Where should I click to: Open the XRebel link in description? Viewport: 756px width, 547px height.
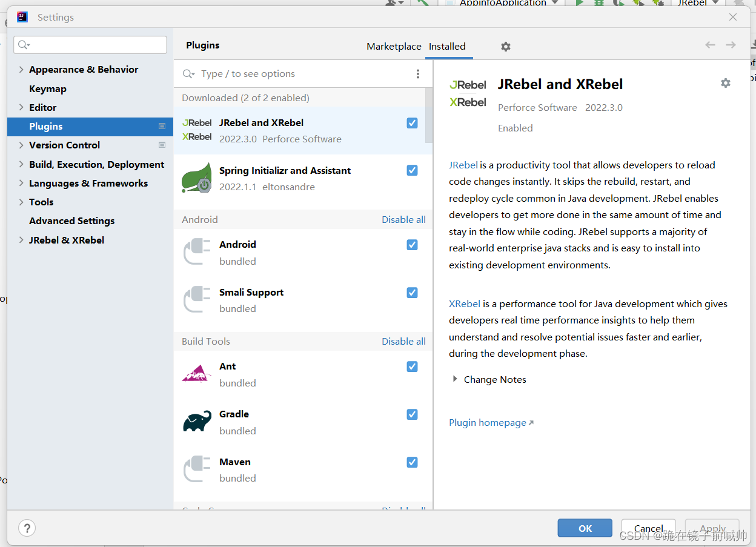coord(465,303)
